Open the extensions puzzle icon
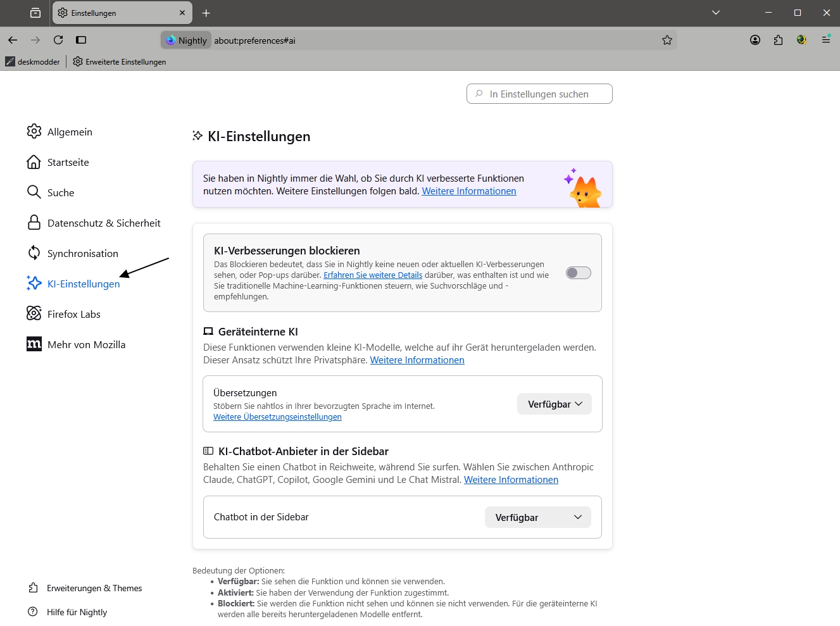840x626 pixels. [x=778, y=40]
